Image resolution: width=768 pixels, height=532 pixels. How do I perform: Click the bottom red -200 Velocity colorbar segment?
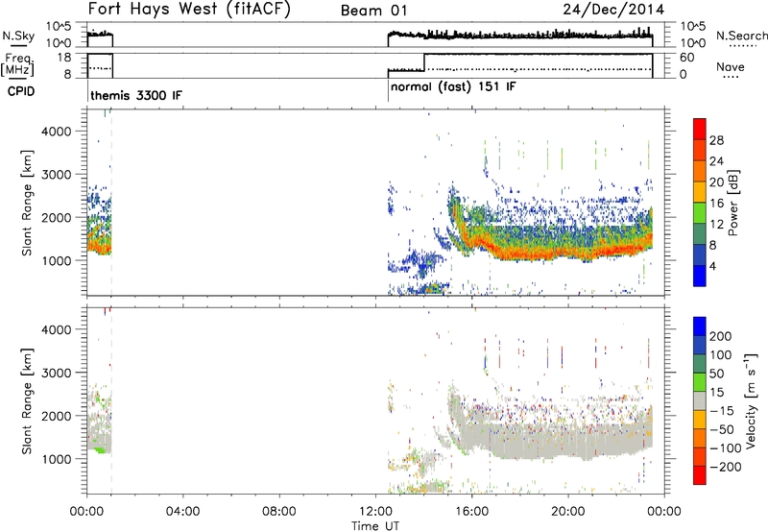pyautogui.click(x=700, y=475)
